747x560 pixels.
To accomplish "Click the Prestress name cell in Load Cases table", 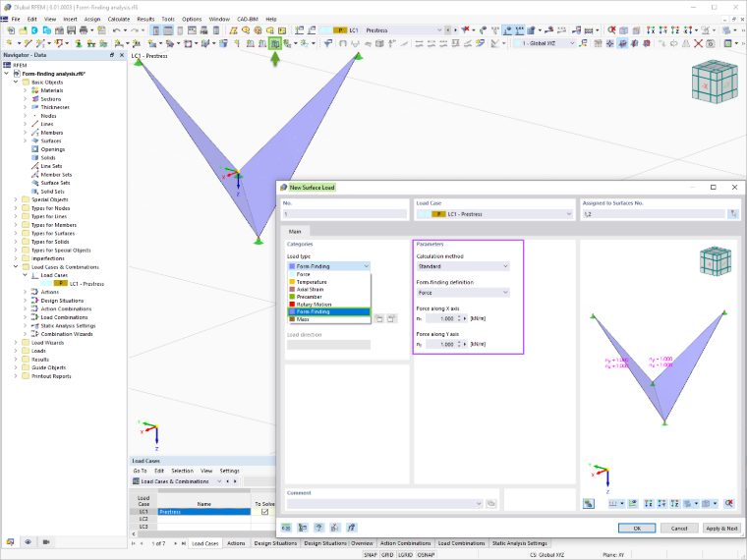I will click(203, 512).
